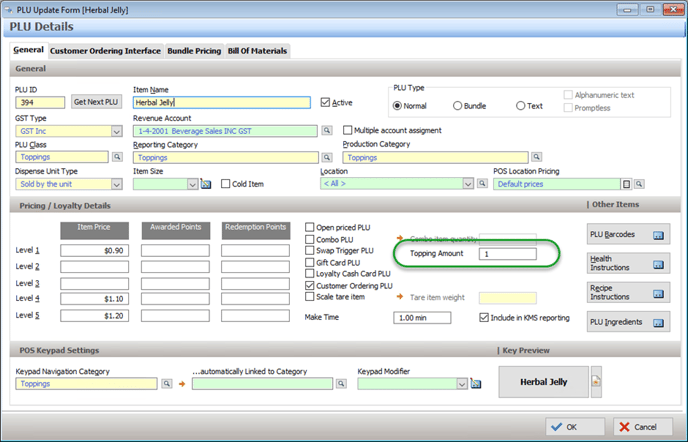688x442 pixels.
Task: Uncheck Customer Ordering PLU
Action: (309, 285)
